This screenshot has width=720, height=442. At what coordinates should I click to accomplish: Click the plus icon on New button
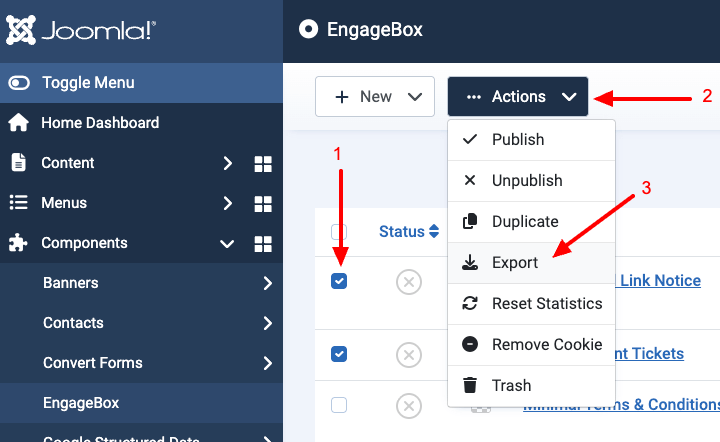pyautogui.click(x=342, y=97)
